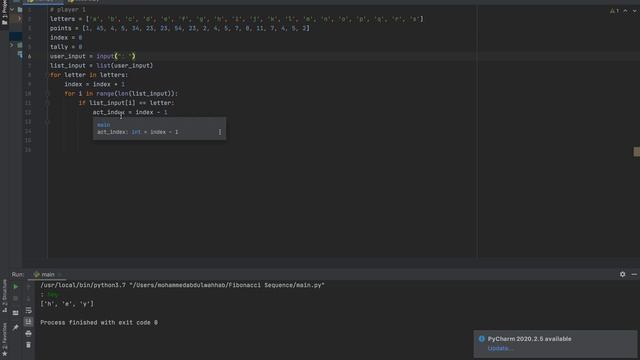
Task: Place the cursor inside the input() call parentheses
Action: coord(125,56)
